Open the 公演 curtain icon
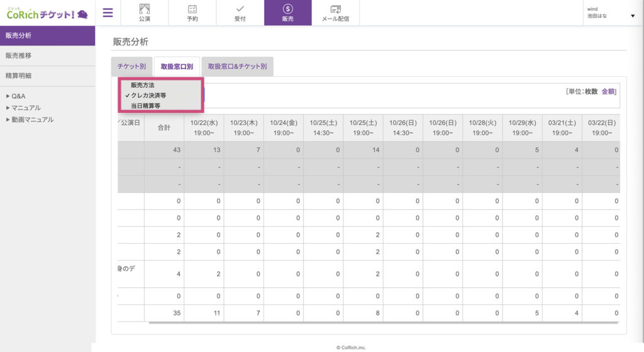This screenshot has height=352, width=644. click(145, 9)
